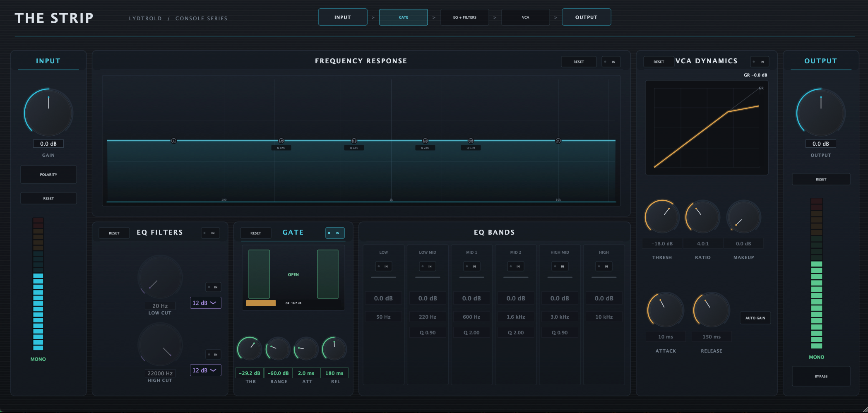The height and width of the screenshot is (413, 868).
Task: Click the gate threshold value -29.2 dB
Action: [250, 373]
